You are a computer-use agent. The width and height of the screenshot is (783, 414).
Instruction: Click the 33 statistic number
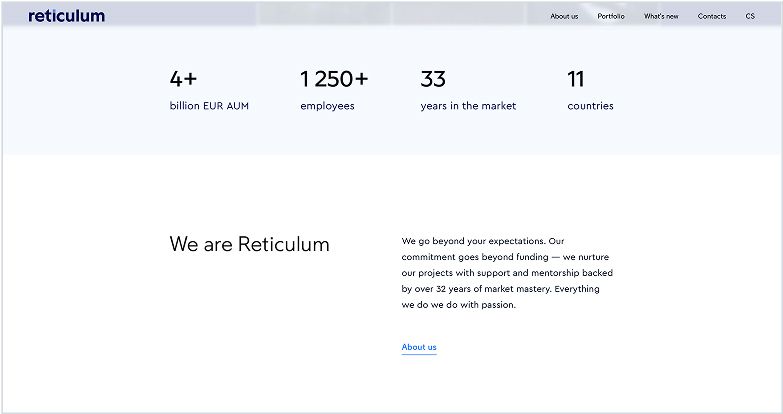(433, 79)
